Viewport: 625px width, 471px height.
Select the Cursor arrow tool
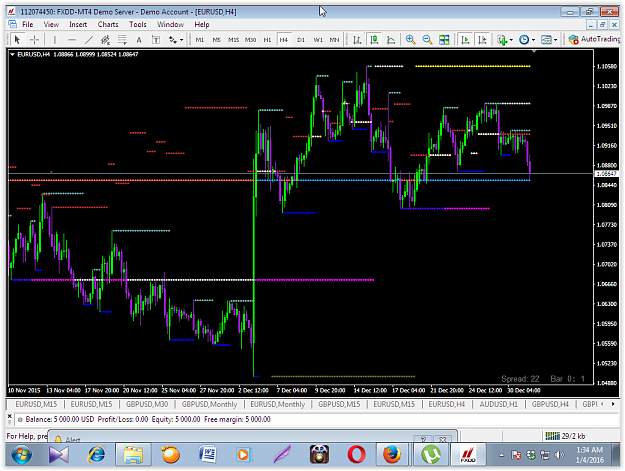coord(17,39)
